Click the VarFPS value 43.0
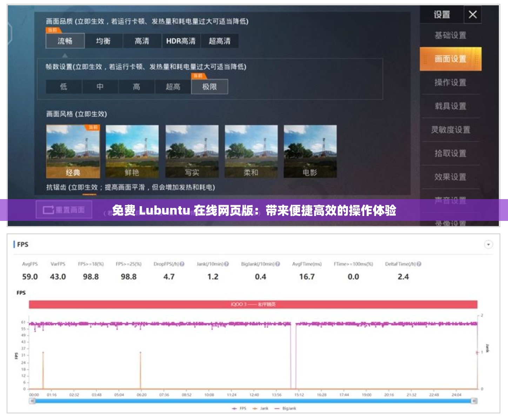The image size is (508, 420). point(58,277)
